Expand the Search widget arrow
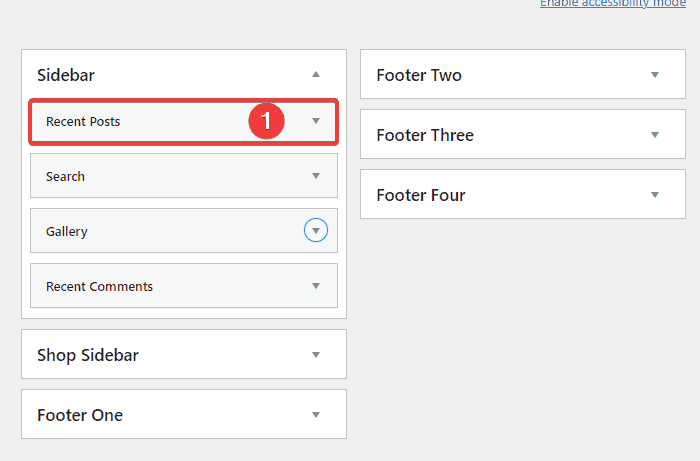The height and width of the screenshot is (461, 700). [316, 176]
